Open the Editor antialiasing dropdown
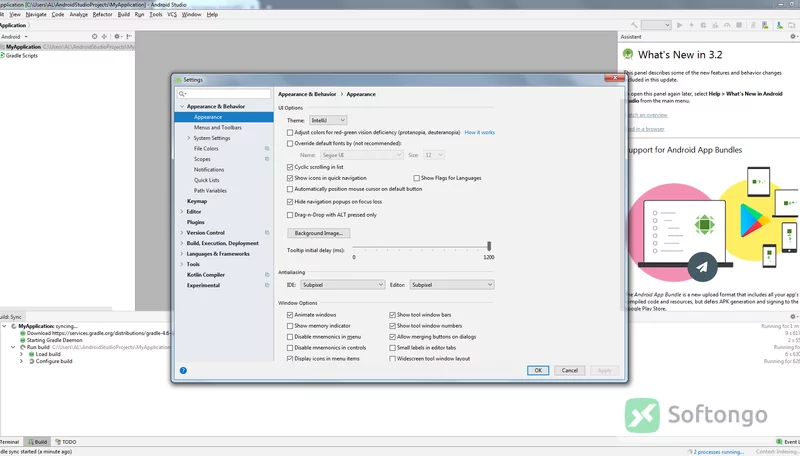800x456 pixels. click(452, 285)
